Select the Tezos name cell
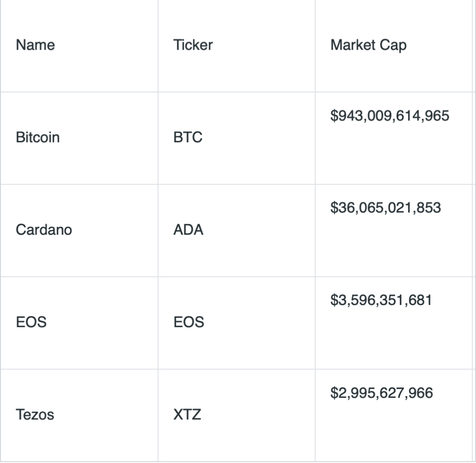Screen dimensions: 476x463 (x=79, y=415)
